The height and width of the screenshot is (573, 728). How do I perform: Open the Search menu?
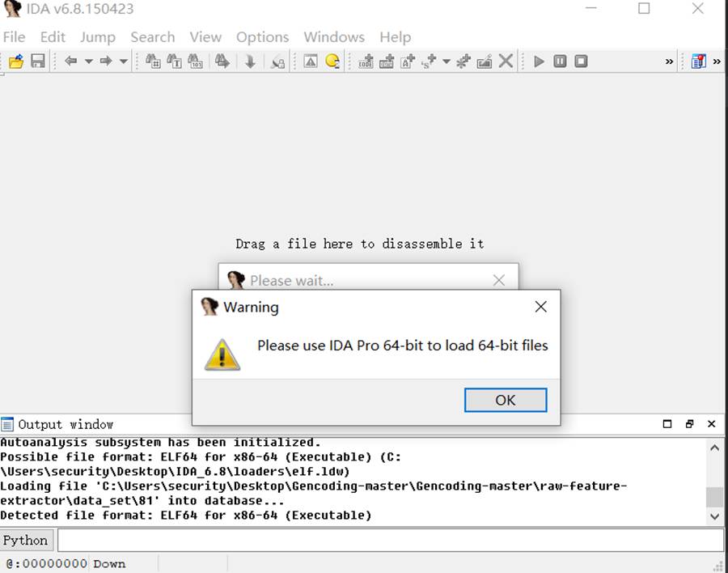pyautogui.click(x=152, y=36)
